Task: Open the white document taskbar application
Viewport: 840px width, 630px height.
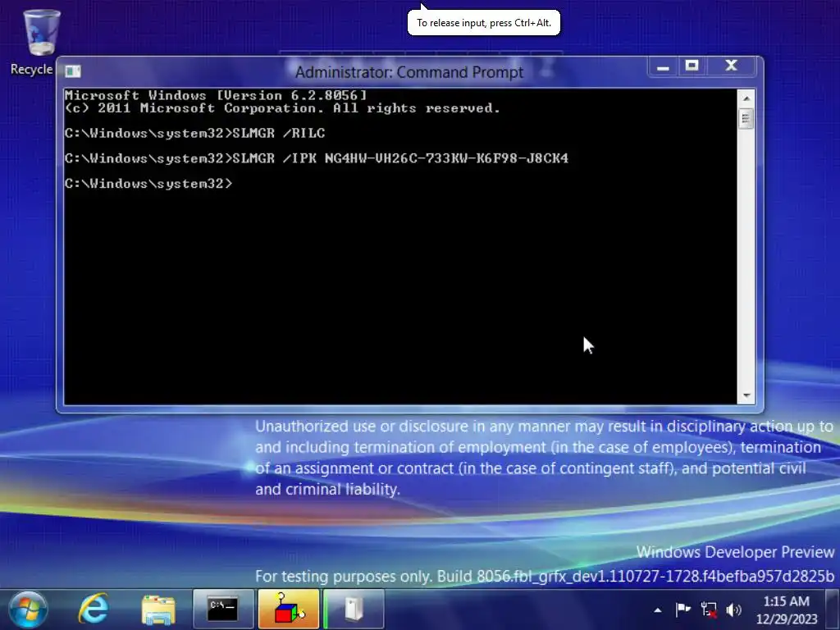Action: click(x=354, y=609)
